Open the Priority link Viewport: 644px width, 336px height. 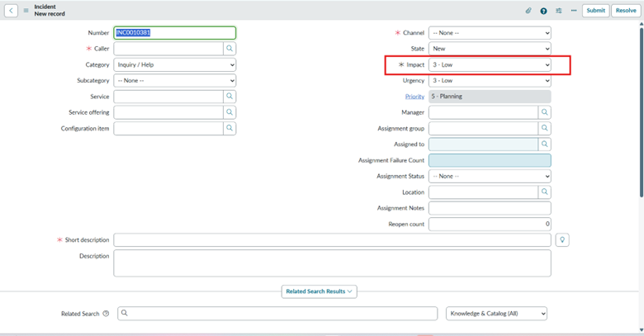(x=414, y=97)
